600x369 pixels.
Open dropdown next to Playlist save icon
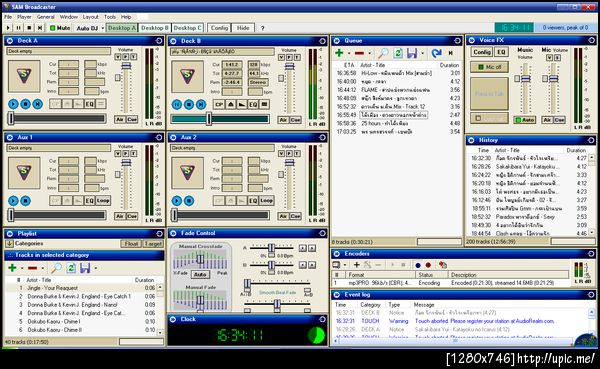tap(96, 268)
